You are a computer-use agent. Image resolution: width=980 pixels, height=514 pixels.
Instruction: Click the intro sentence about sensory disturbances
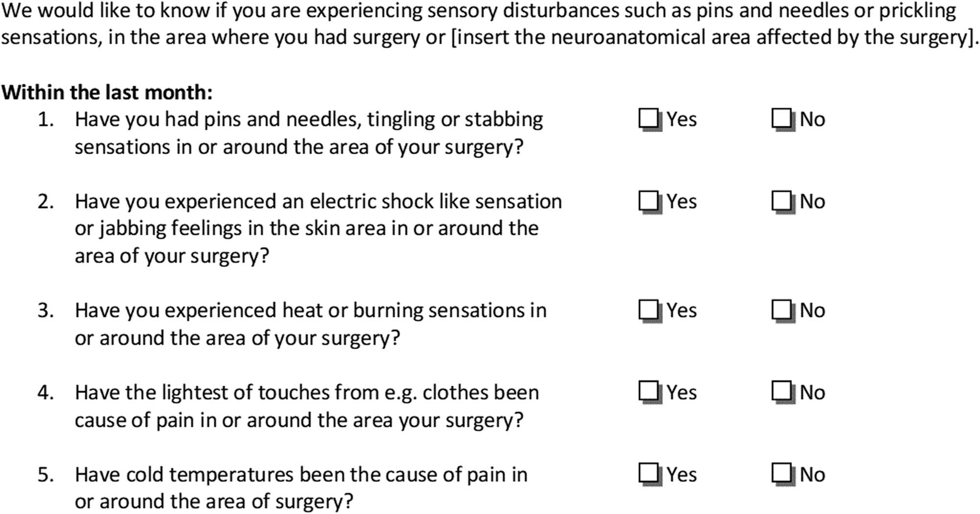pos(478,11)
